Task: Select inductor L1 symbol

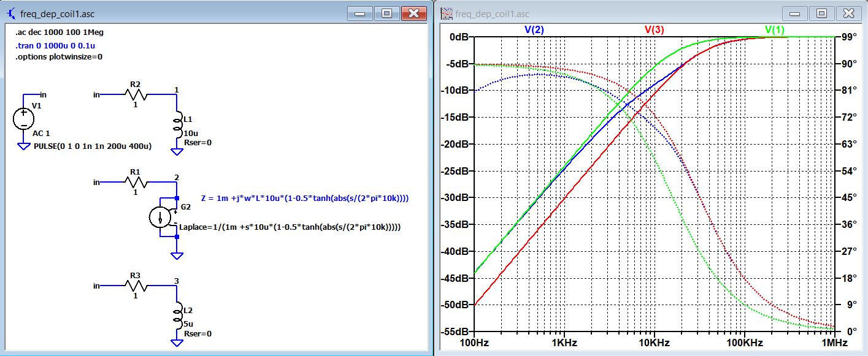Action: (x=179, y=125)
